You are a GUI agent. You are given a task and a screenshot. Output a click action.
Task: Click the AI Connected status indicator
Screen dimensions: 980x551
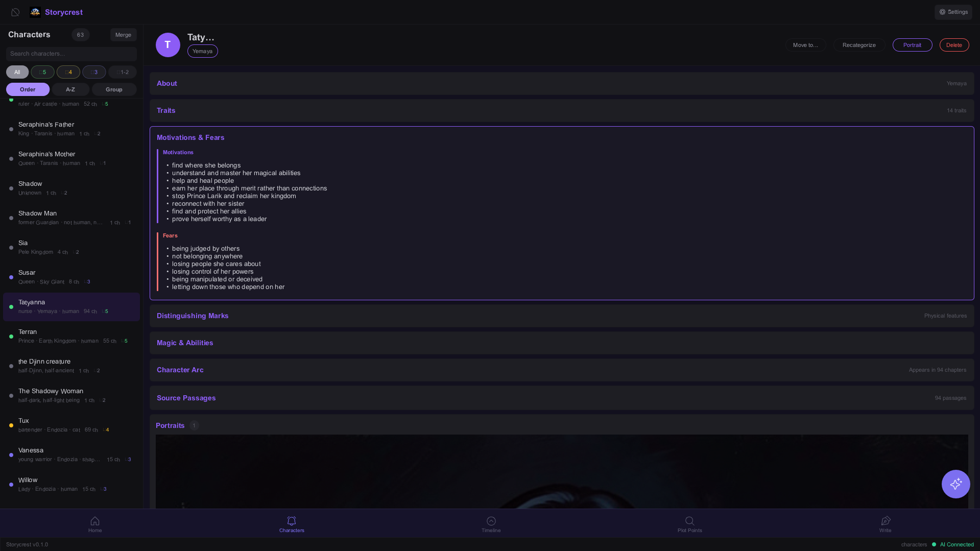click(952, 544)
